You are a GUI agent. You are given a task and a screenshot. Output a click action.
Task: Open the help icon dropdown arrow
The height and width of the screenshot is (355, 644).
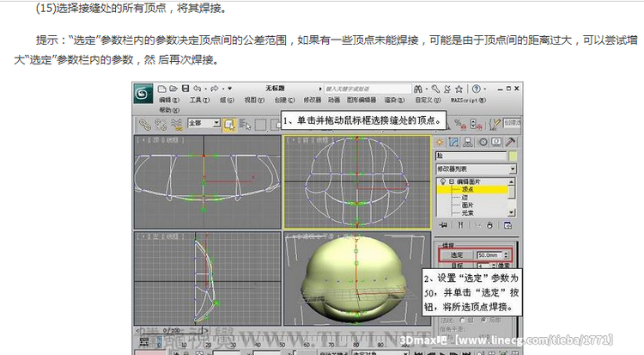(485, 89)
